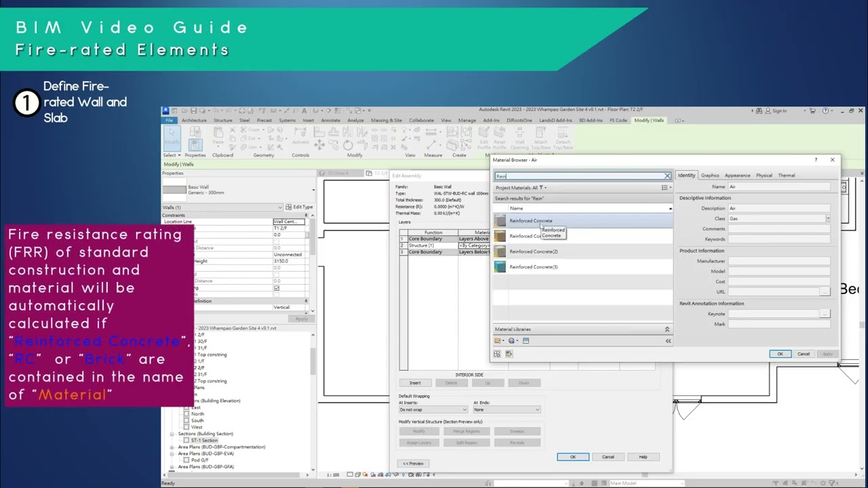Viewport: 868px width, 488px height.
Task: Open the Structure ribbon tab
Action: [x=223, y=121]
